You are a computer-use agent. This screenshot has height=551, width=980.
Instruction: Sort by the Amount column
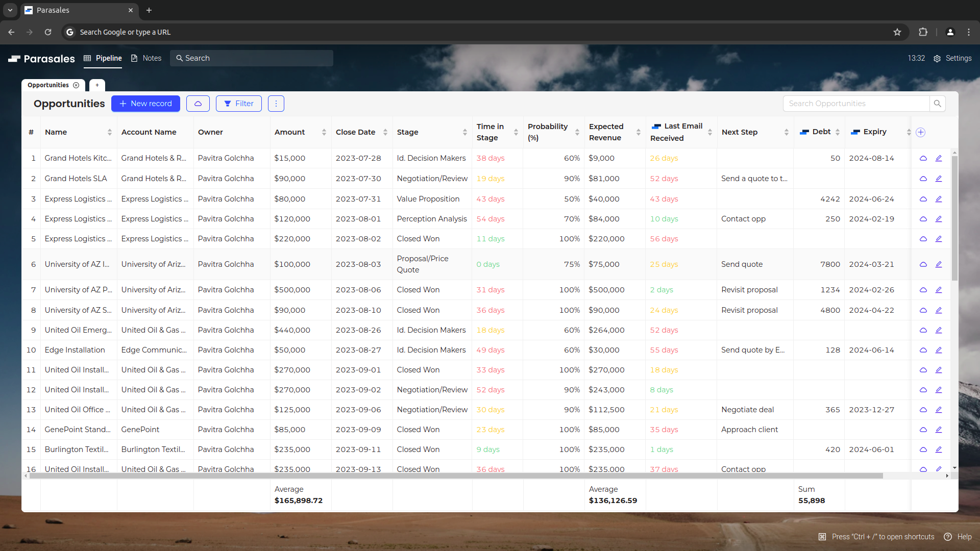(x=324, y=132)
